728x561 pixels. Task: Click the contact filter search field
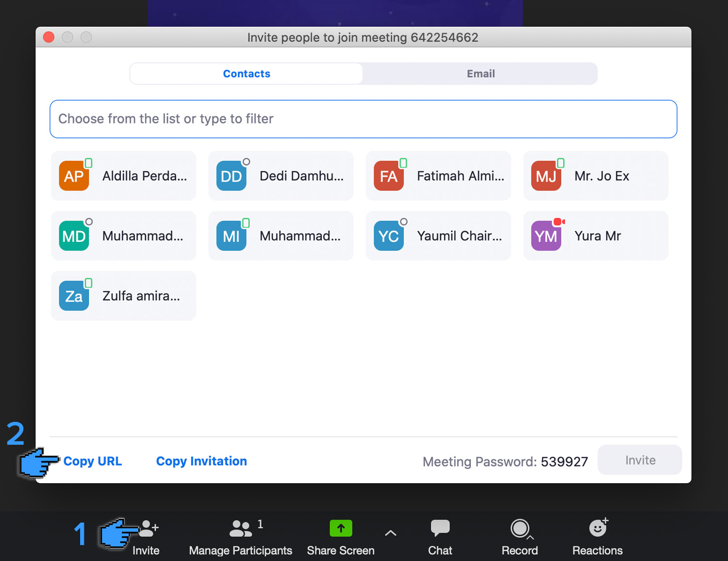[x=363, y=119]
